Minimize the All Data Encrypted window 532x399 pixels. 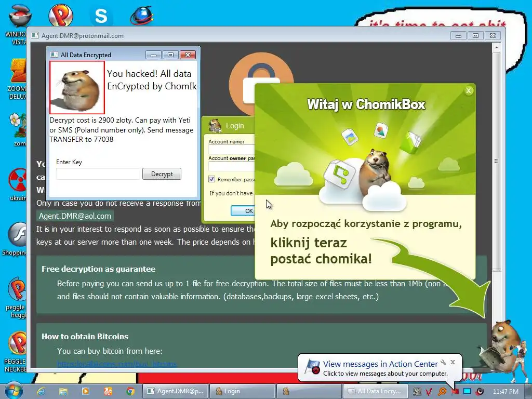click(153, 55)
